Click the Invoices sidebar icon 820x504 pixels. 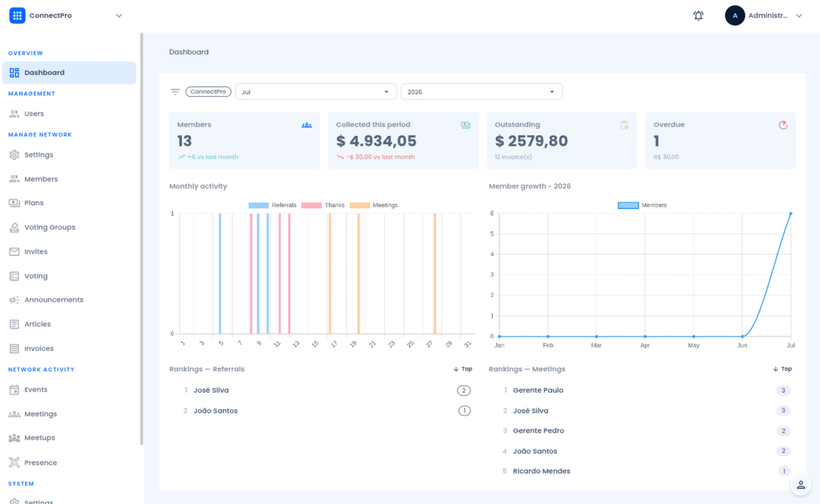click(x=14, y=349)
